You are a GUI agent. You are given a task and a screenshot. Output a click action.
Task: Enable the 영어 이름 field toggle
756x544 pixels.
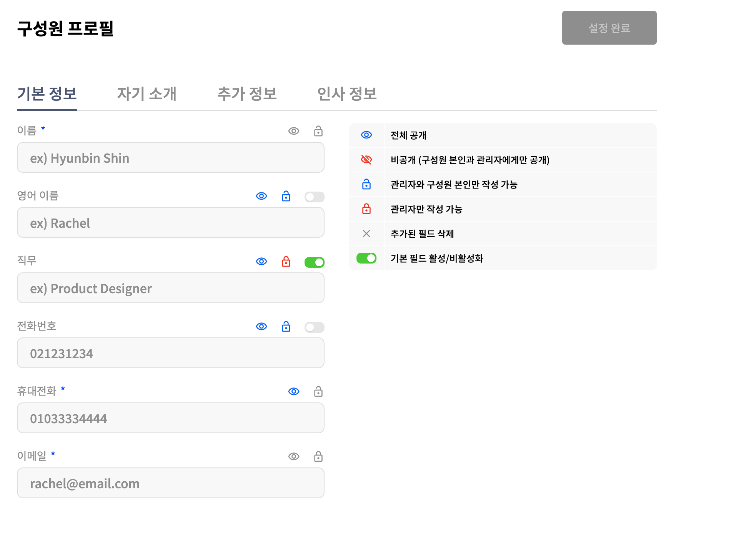pos(314,197)
